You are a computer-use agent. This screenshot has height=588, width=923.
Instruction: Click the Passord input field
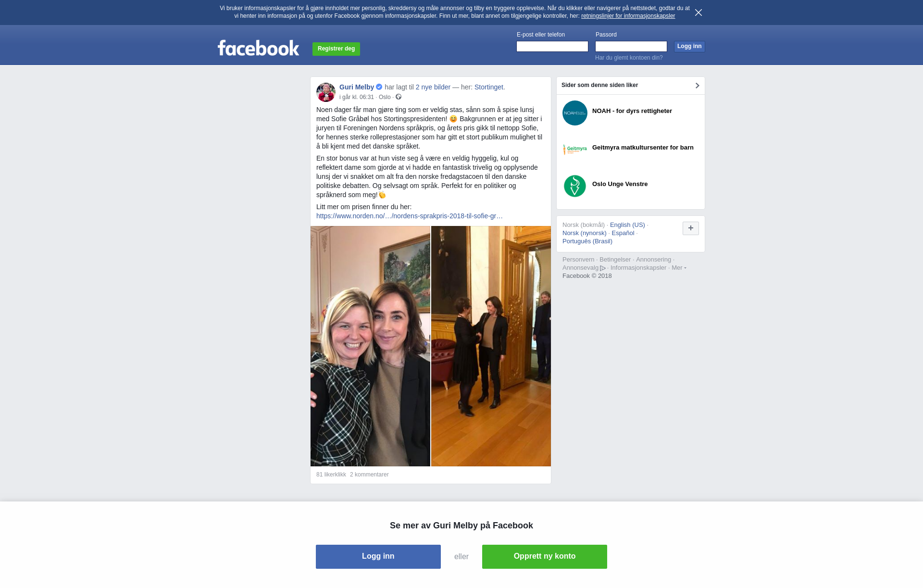click(631, 46)
